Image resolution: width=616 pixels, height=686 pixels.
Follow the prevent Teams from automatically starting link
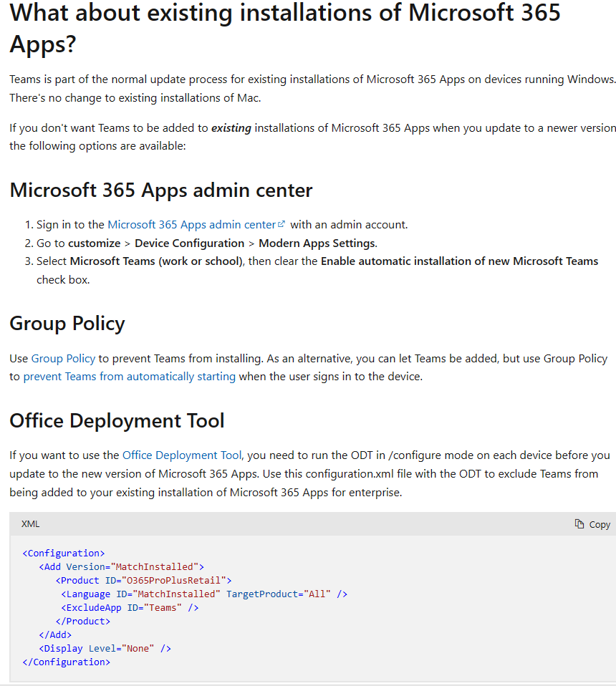pyautogui.click(x=130, y=376)
